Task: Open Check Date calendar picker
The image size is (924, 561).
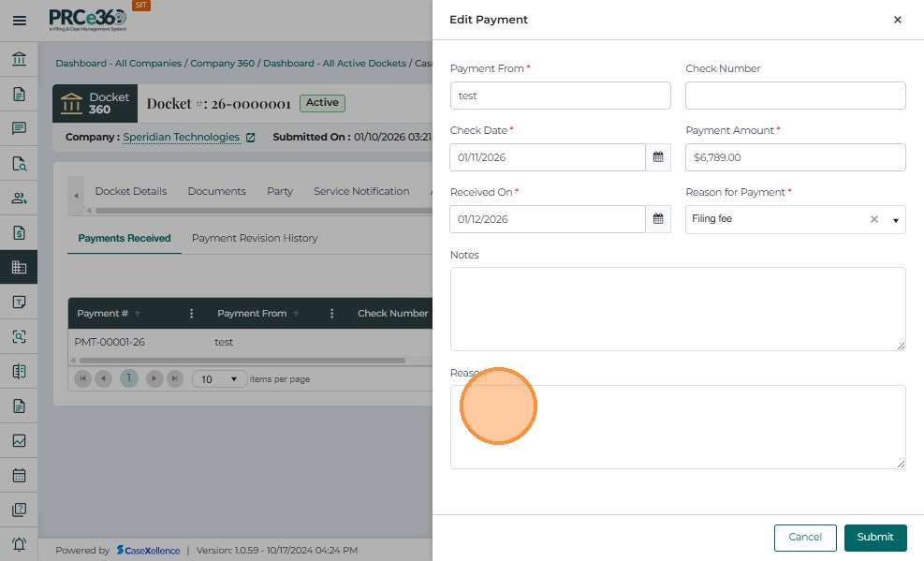Action: point(658,157)
